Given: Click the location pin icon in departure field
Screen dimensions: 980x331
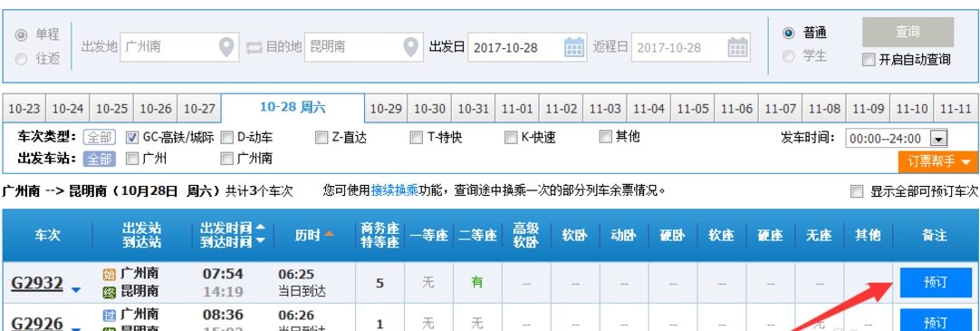Looking at the screenshot, I should tap(226, 47).
